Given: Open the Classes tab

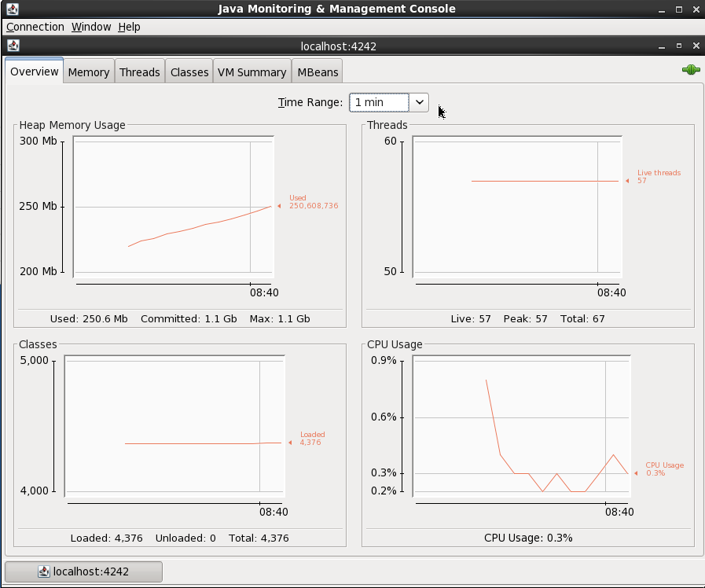Looking at the screenshot, I should pyautogui.click(x=189, y=72).
